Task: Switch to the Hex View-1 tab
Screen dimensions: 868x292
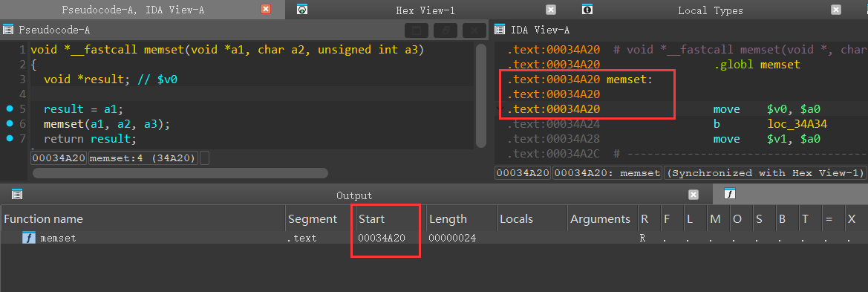Action: tap(425, 10)
